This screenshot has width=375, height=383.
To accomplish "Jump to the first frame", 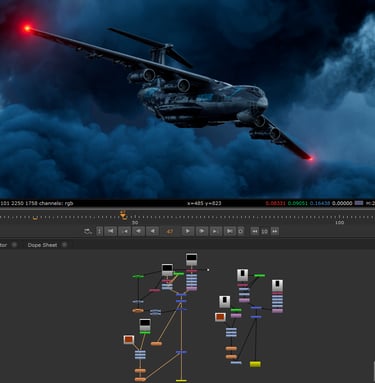I will [x=111, y=231].
